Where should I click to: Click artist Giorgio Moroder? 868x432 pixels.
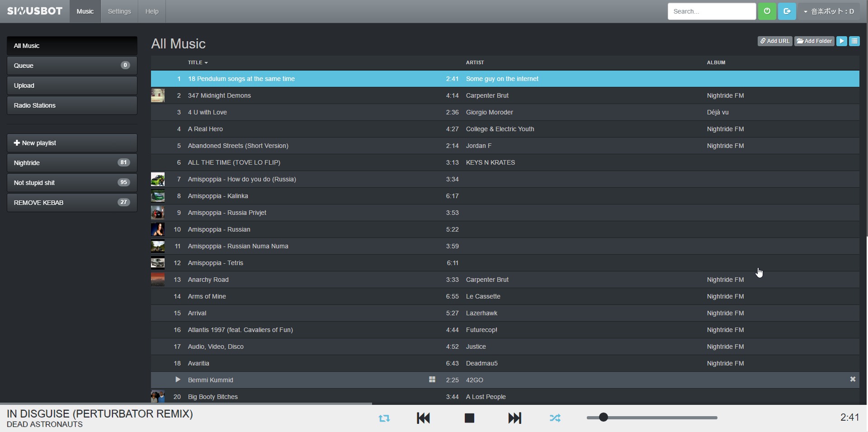[x=490, y=112]
